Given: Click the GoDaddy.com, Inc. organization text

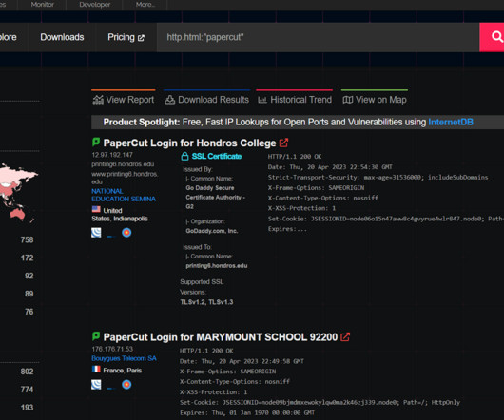Looking at the screenshot, I should (x=212, y=231).
